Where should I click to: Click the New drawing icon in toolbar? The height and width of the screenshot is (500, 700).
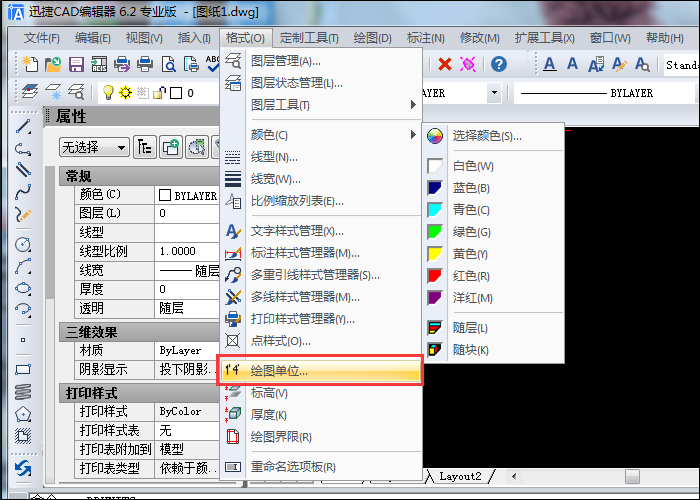tap(30, 64)
